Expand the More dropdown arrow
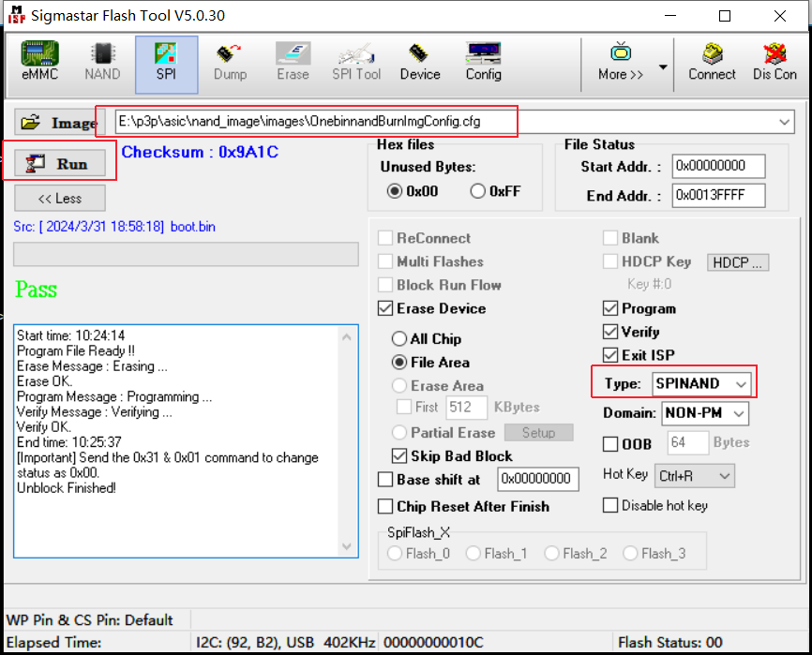 coord(663,67)
